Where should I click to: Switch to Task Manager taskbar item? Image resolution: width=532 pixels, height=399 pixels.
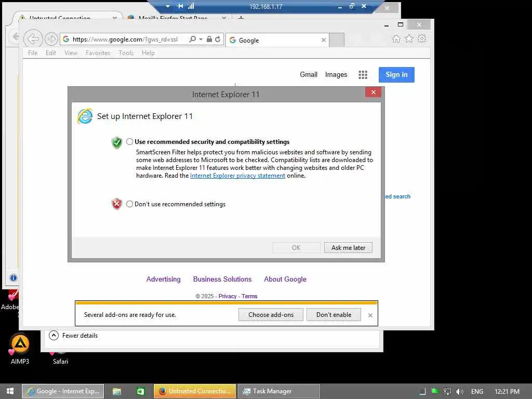[279, 391]
